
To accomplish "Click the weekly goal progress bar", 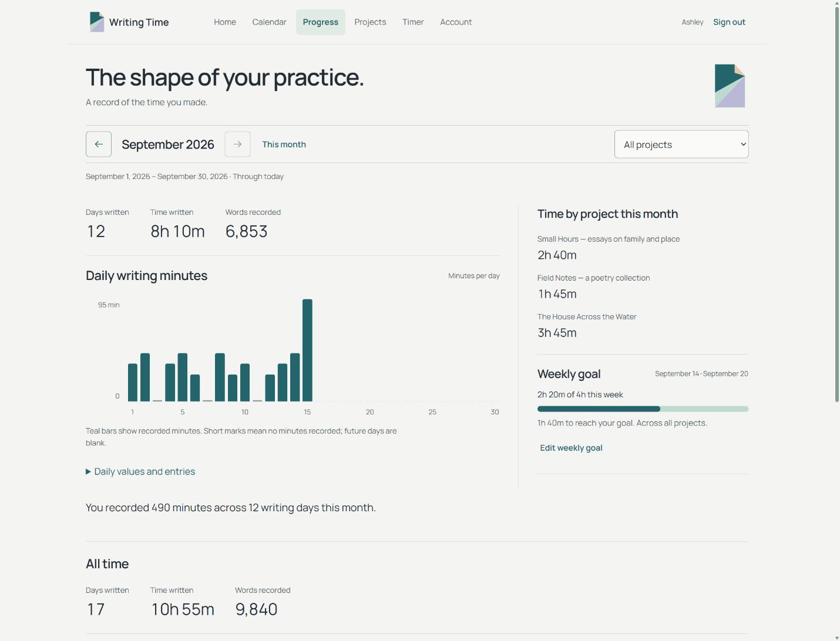I will [643, 409].
